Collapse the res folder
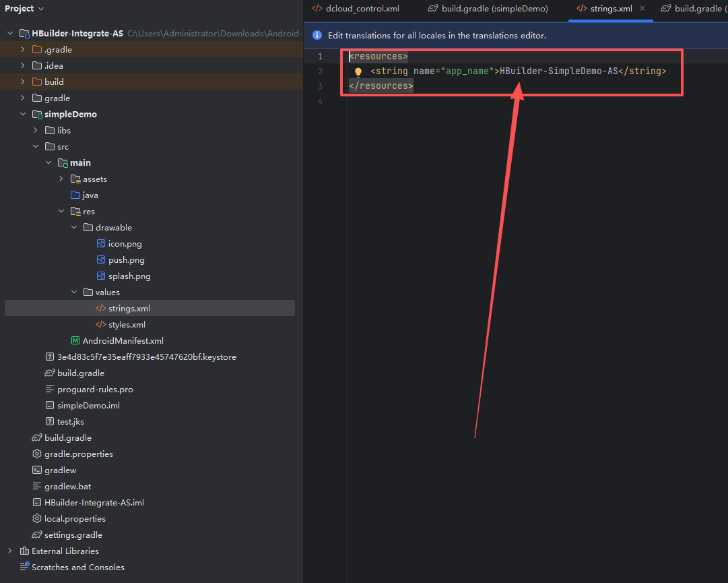The width and height of the screenshot is (728, 583). point(61,211)
